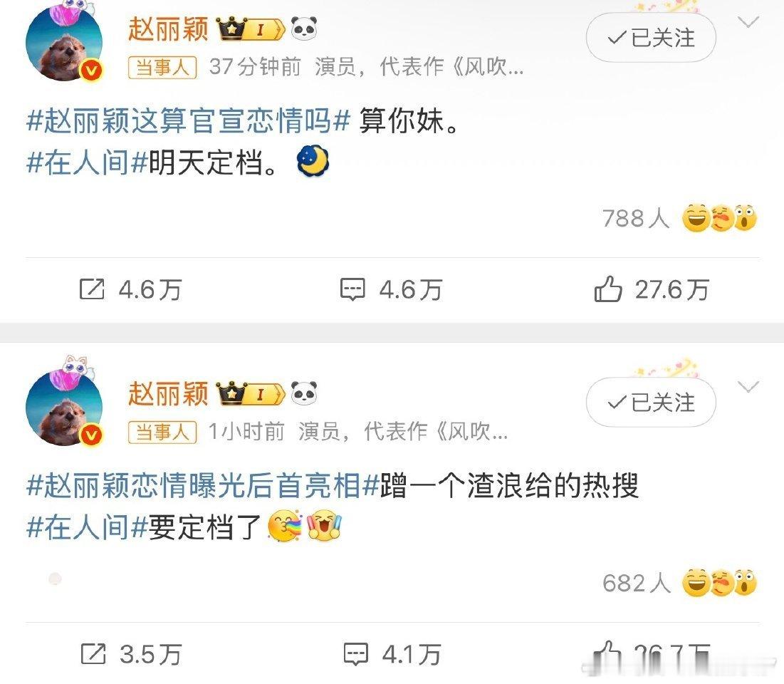Open #在人间# hashtag in second post
Viewport: 784px width, 684px height.
[x=86, y=527]
